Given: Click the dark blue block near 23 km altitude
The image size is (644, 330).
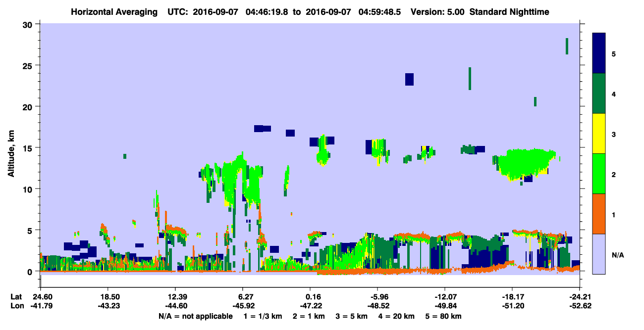Looking at the screenshot, I should tap(409, 79).
